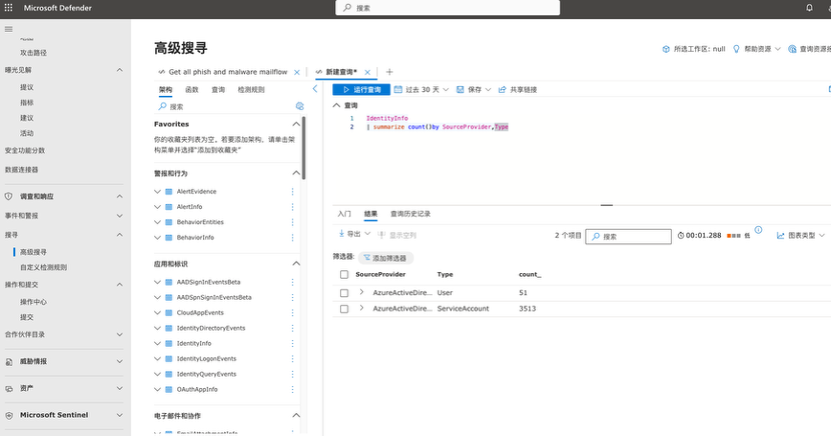Collapse the 查询 editor section

click(336, 106)
